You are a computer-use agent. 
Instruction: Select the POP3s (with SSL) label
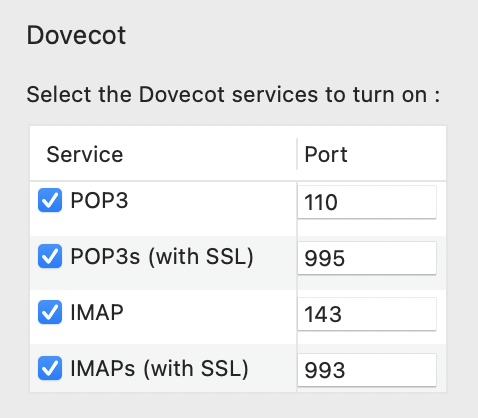(x=162, y=257)
